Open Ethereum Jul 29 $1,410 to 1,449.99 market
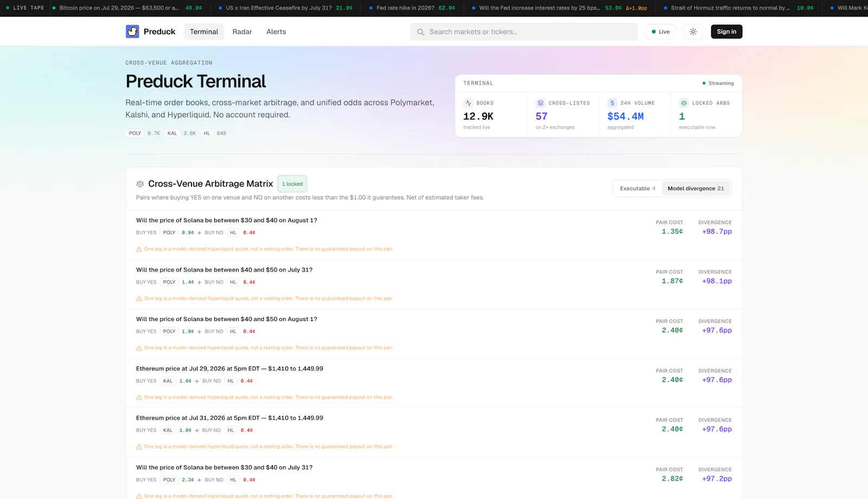Viewport: 868px width, 499px height. click(229, 369)
